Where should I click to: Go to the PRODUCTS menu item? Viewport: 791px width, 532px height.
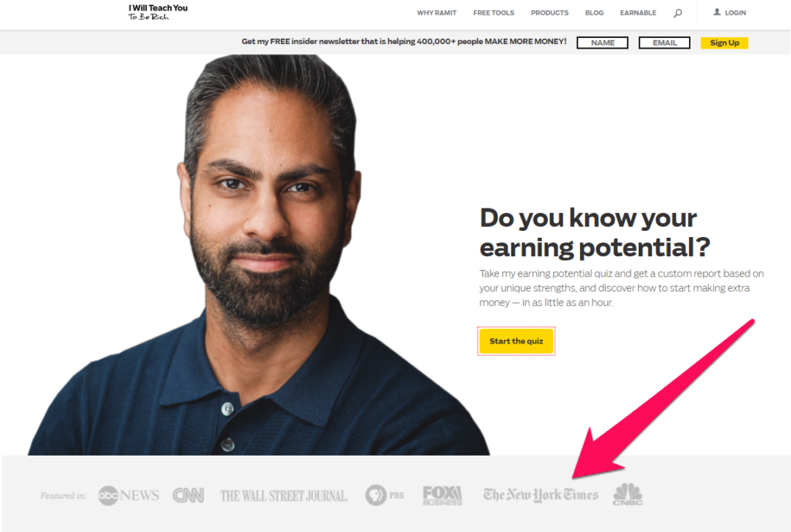(549, 12)
